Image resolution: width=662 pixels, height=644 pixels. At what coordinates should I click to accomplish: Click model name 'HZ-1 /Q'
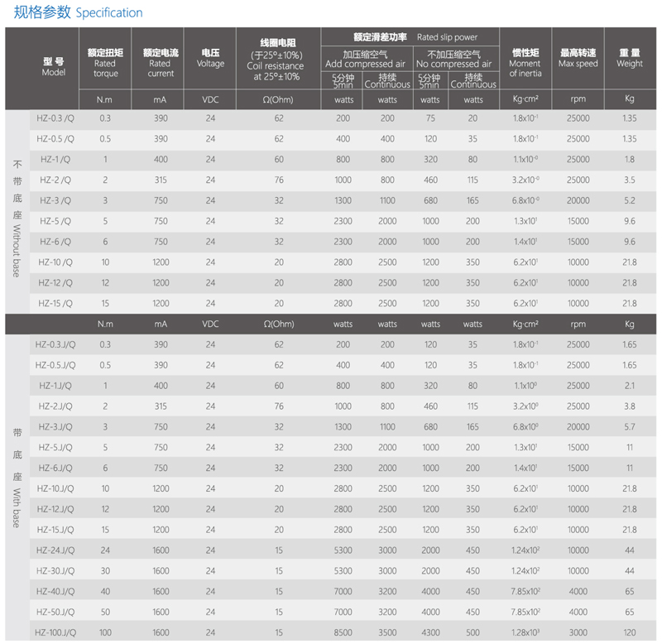pyautogui.click(x=55, y=160)
